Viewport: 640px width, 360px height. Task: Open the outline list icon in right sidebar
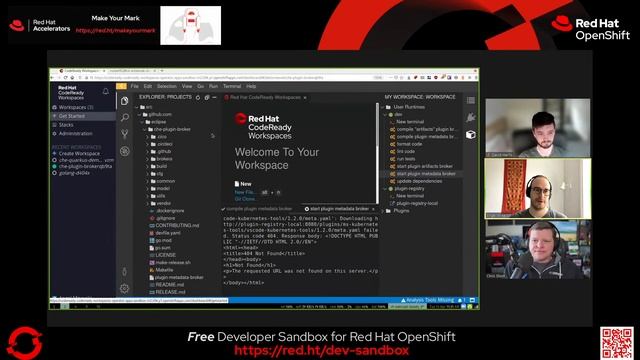click(471, 100)
